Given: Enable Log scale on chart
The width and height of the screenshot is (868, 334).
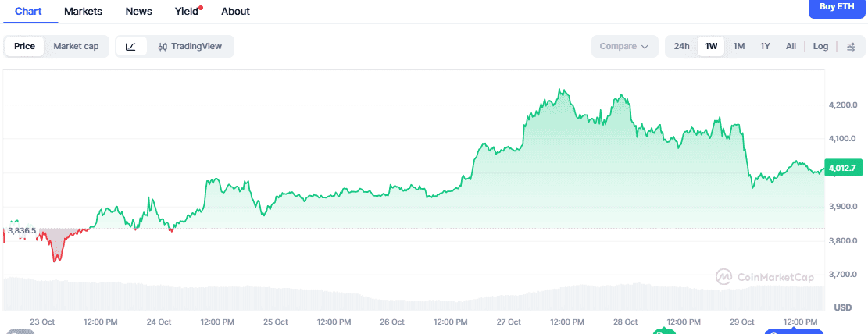Looking at the screenshot, I should [820, 46].
